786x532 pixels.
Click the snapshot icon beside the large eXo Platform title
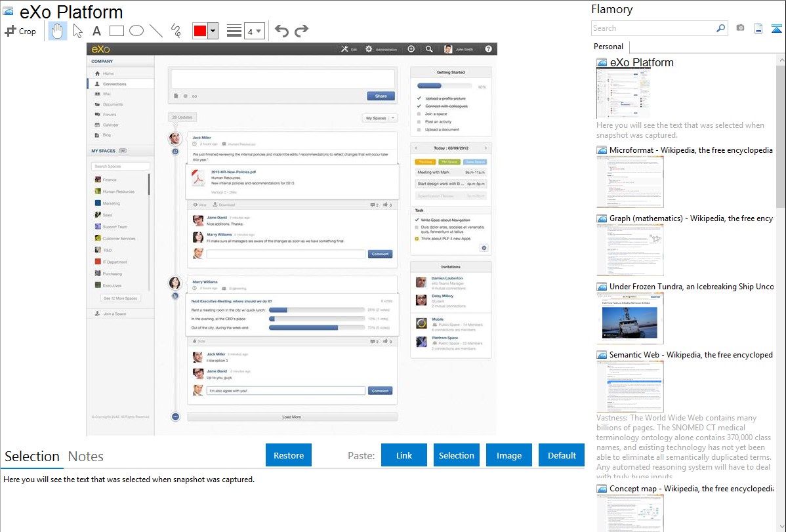8,12
